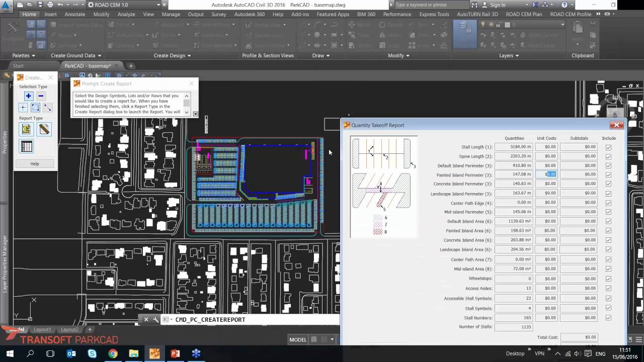Close the command line window

[x=146, y=319]
